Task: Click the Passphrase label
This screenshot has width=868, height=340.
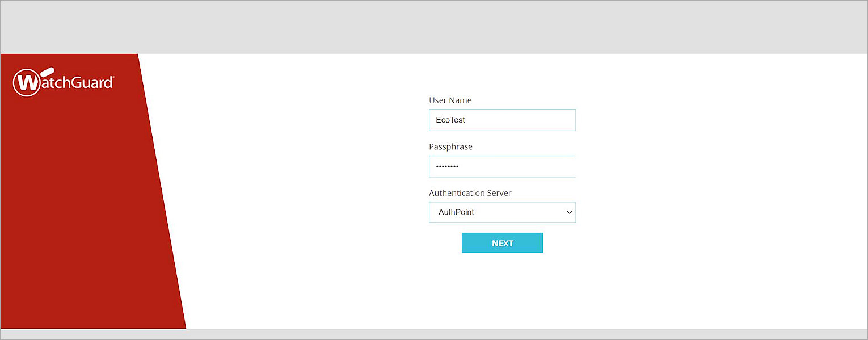Action: click(450, 146)
